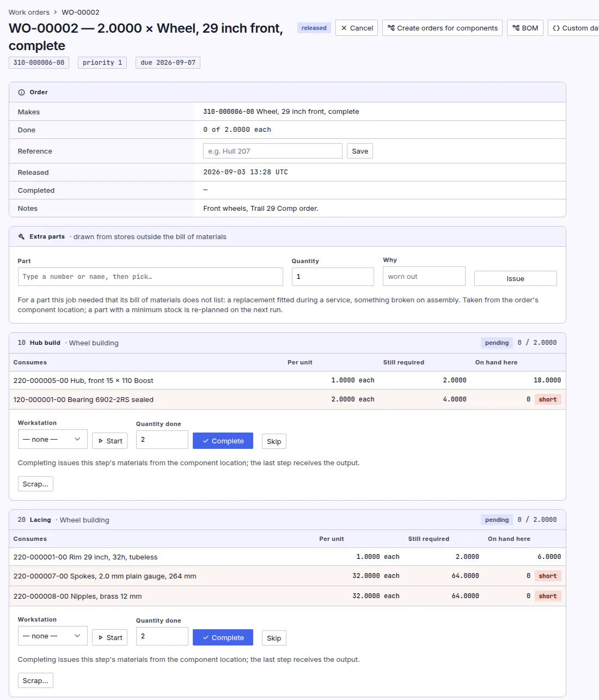This screenshot has width=599, height=700.
Task: Select 220-000001-00 Rim 29 inch row
Action: click(288, 557)
